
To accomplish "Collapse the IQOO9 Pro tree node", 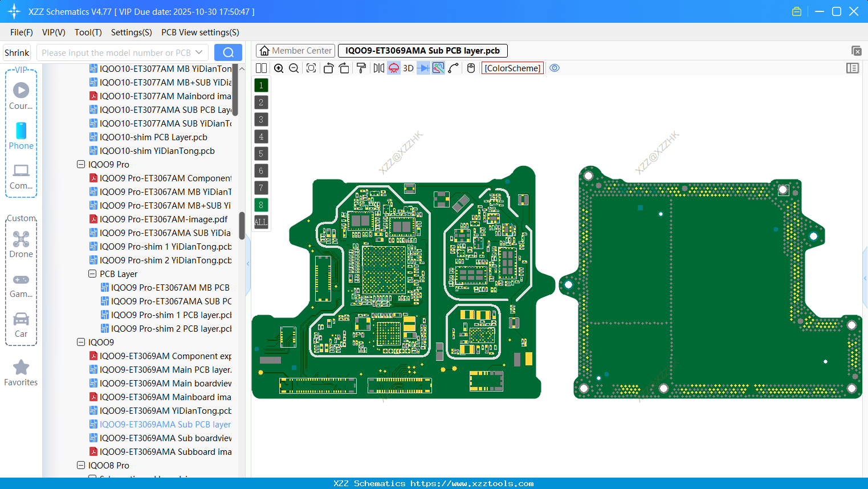I will [80, 164].
